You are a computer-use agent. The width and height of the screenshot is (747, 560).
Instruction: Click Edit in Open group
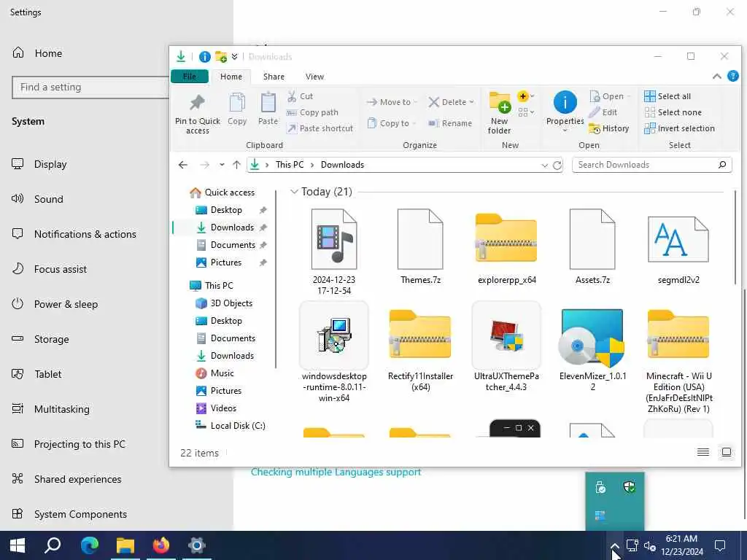603,112
